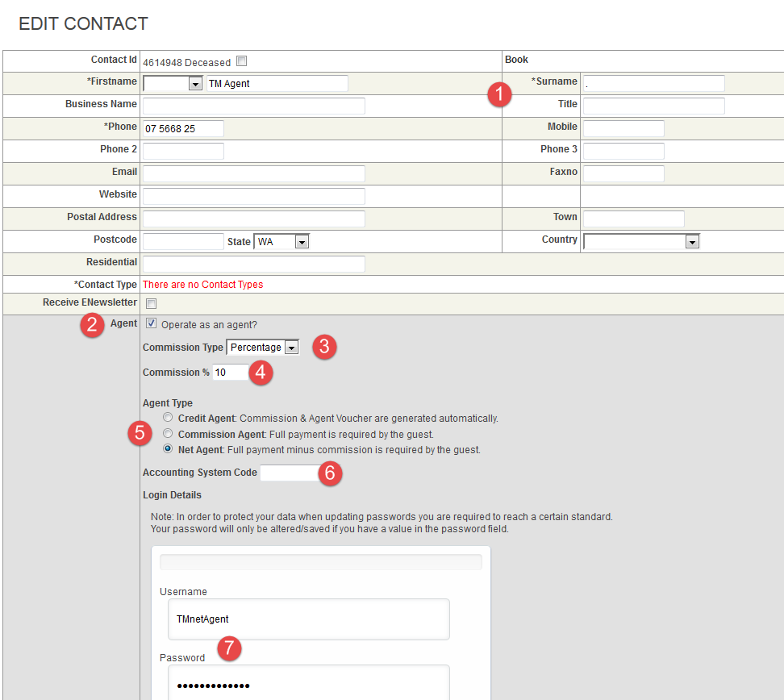
Task: Tick the Deceased checkbox
Action: [x=241, y=61]
